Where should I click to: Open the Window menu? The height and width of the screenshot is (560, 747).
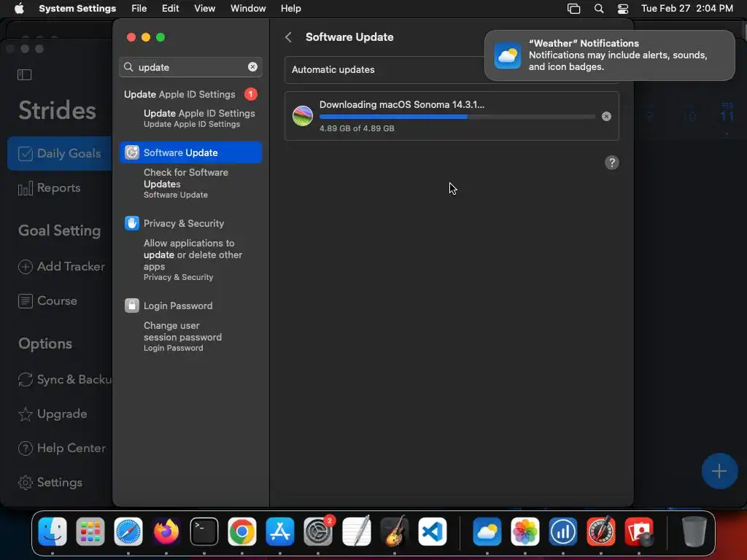[248, 9]
